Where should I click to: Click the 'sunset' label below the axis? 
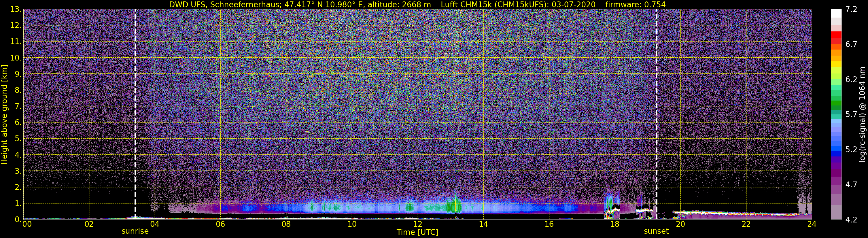656,231
